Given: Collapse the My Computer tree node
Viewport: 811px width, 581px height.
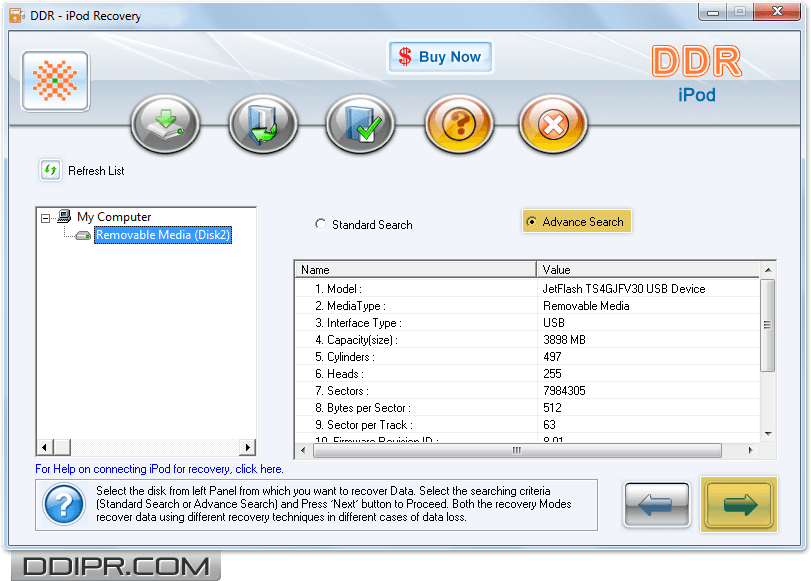Looking at the screenshot, I should pyautogui.click(x=46, y=218).
